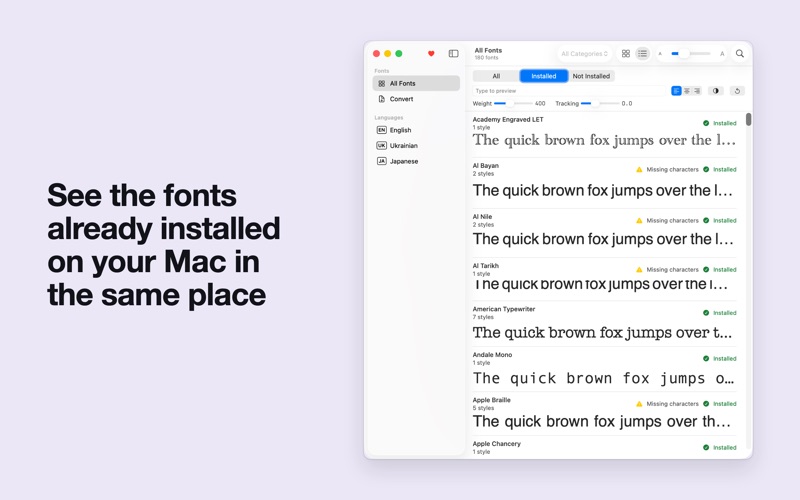Click the Academy Engraved LET preview sentence
The image size is (800, 500).
click(604, 140)
